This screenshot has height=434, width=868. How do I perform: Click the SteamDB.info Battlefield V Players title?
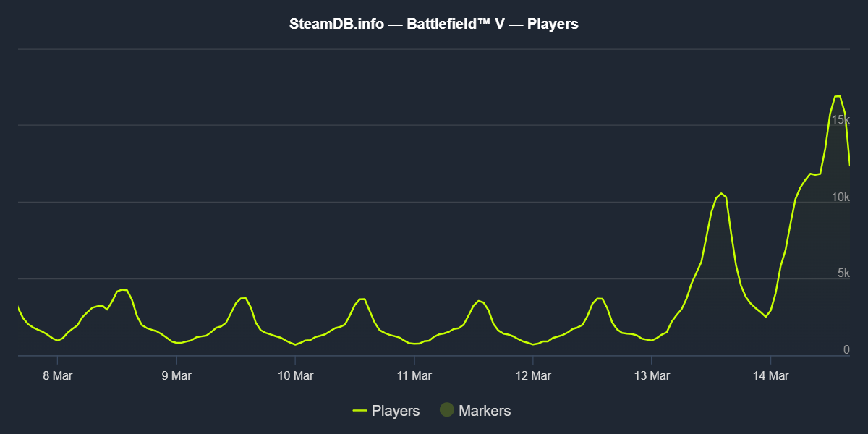(434, 24)
